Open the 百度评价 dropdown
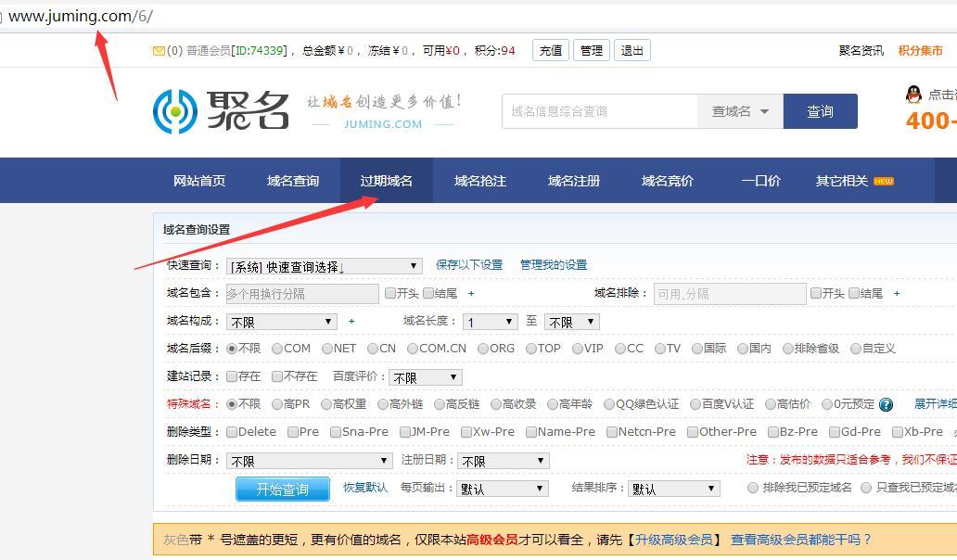 point(425,377)
